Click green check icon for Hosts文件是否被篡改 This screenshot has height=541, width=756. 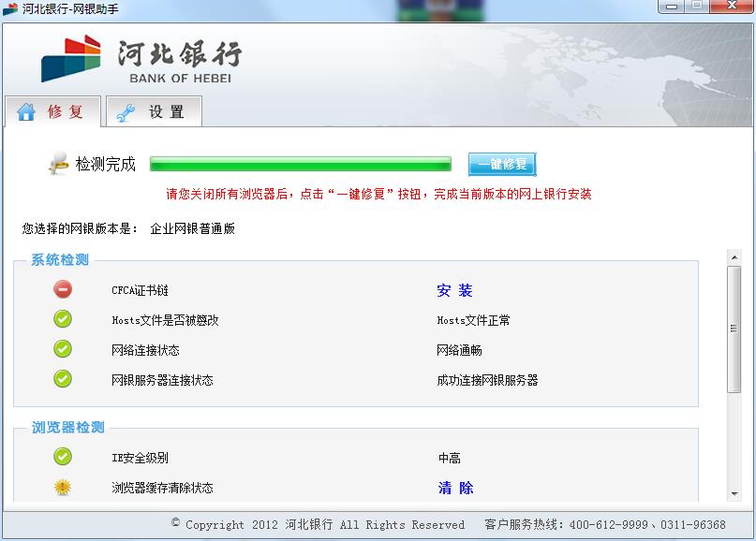63,319
